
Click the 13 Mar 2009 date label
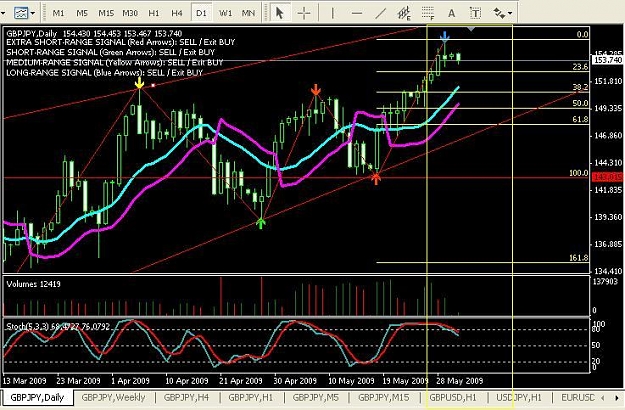coord(25,381)
